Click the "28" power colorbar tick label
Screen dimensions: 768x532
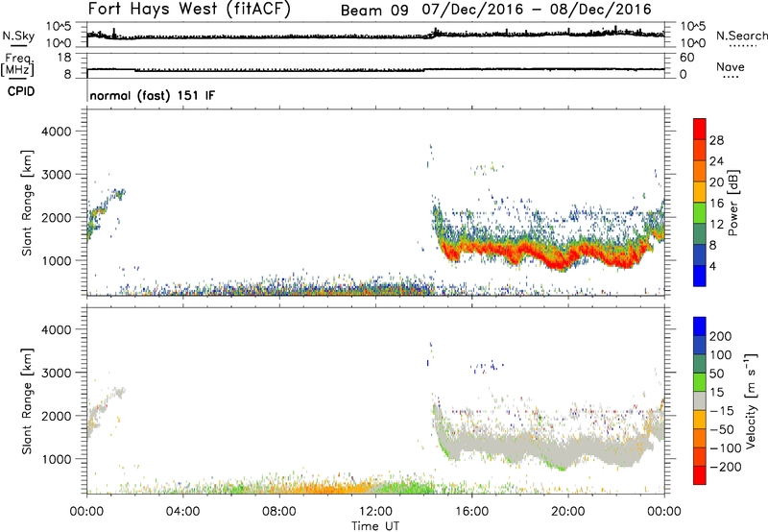click(716, 140)
